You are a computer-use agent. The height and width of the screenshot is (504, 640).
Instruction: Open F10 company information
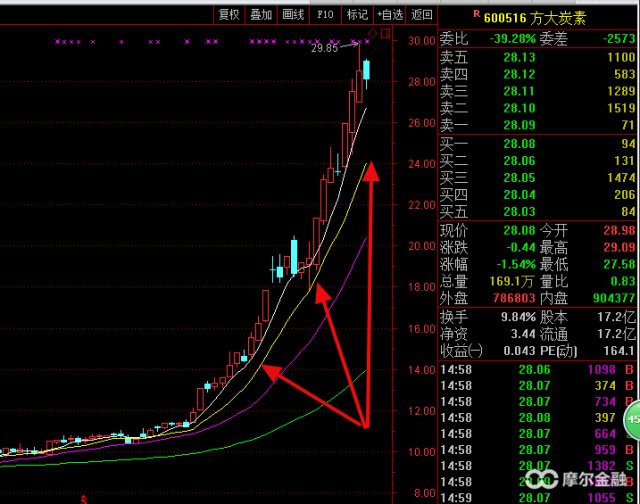(325, 14)
